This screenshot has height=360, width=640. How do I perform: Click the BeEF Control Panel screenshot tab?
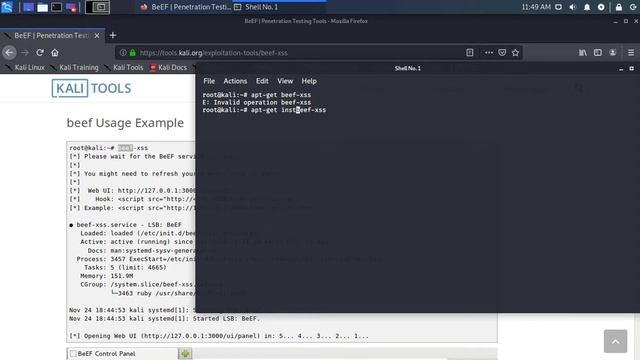[122, 353]
